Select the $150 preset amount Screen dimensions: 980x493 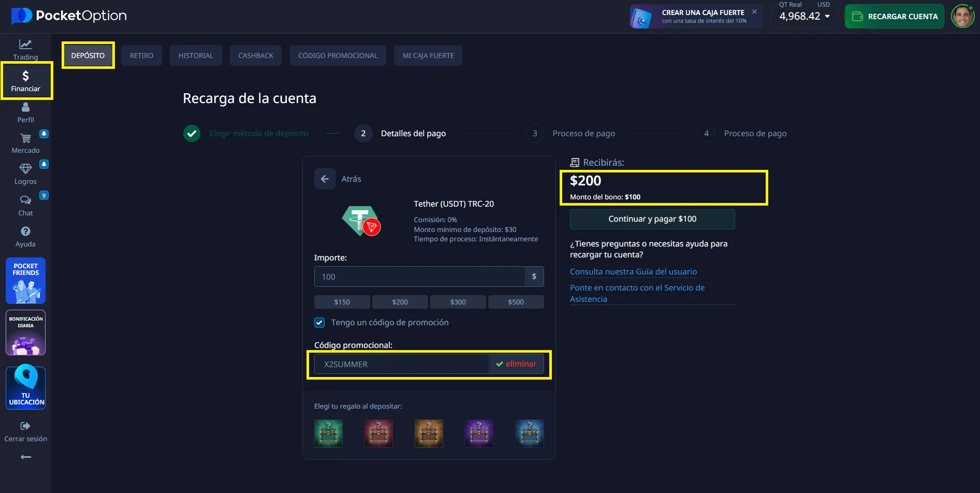click(342, 302)
